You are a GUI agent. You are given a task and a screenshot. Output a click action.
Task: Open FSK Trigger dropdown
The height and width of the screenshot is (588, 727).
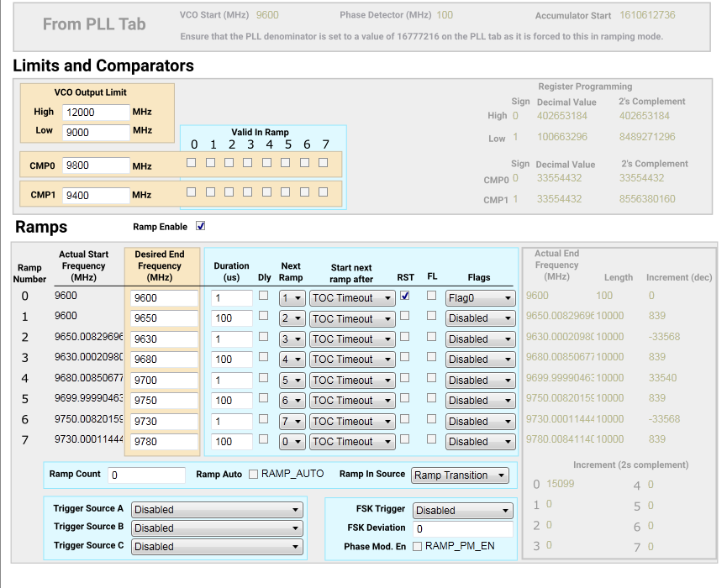(x=463, y=511)
